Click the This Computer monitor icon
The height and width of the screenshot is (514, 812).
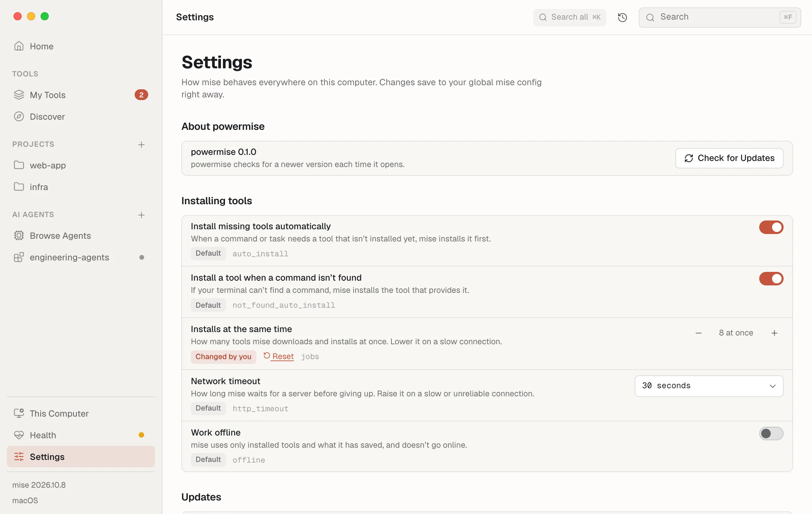point(19,413)
